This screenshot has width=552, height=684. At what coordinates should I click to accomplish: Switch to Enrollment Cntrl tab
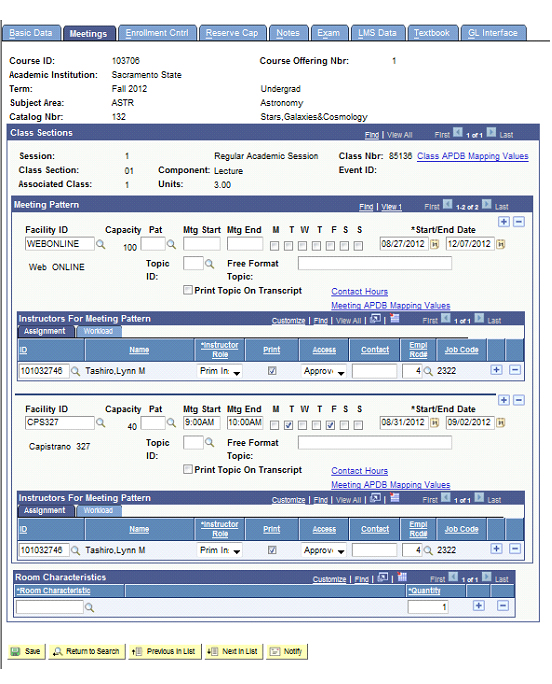tap(157, 33)
